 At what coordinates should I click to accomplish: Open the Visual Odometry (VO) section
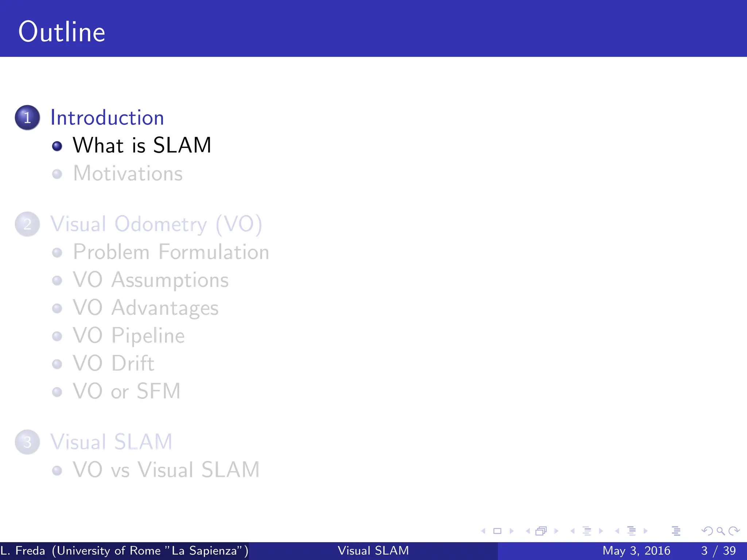coord(156,224)
